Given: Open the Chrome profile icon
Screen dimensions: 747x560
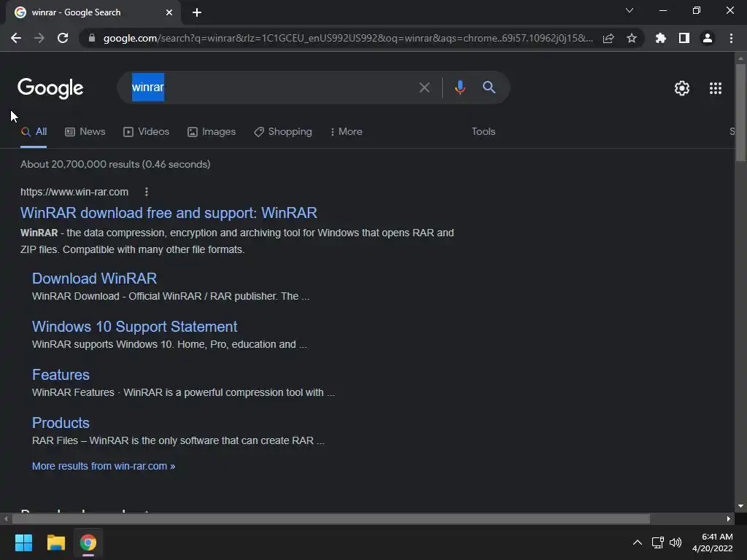Looking at the screenshot, I should (708, 38).
